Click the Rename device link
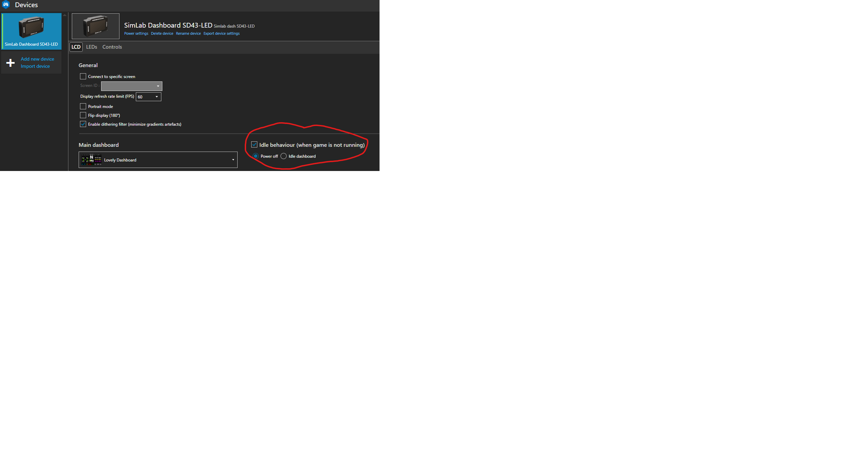Screen dimensions: 868x467 188,33
